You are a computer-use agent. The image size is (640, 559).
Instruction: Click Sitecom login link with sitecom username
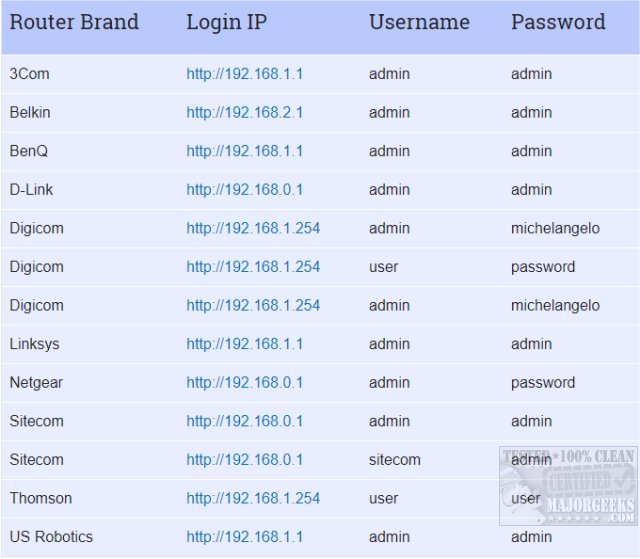[x=244, y=460]
